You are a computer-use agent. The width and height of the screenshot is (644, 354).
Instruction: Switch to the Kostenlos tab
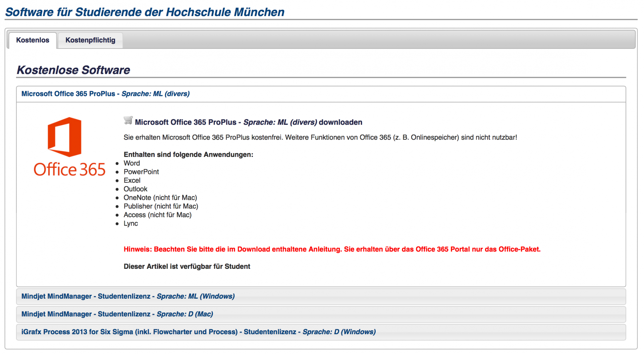click(33, 40)
